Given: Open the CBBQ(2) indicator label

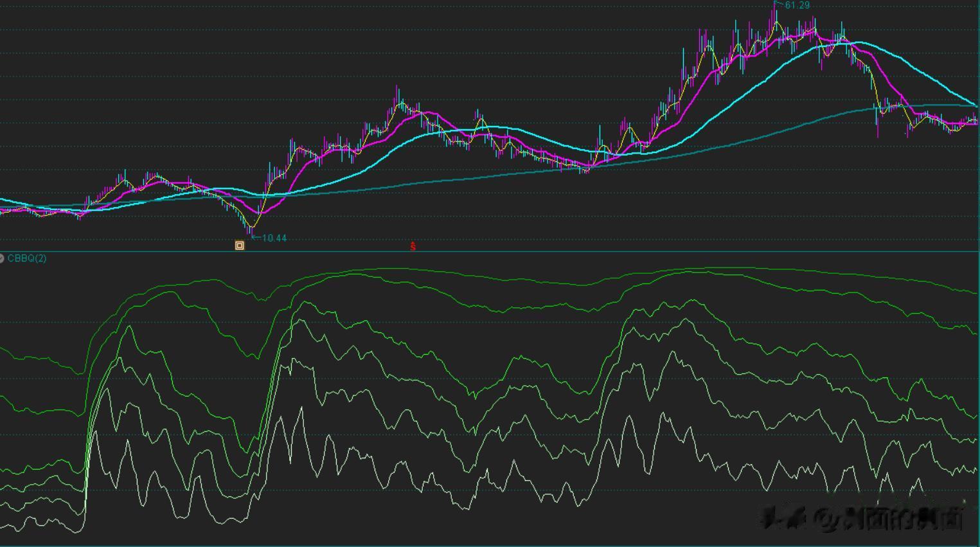Looking at the screenshot, I should [27, 258].
